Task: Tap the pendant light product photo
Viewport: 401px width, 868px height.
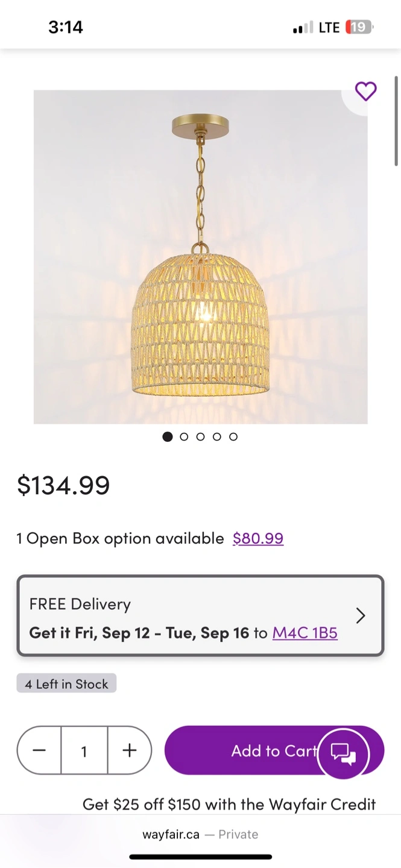Action: click(200, 257)
